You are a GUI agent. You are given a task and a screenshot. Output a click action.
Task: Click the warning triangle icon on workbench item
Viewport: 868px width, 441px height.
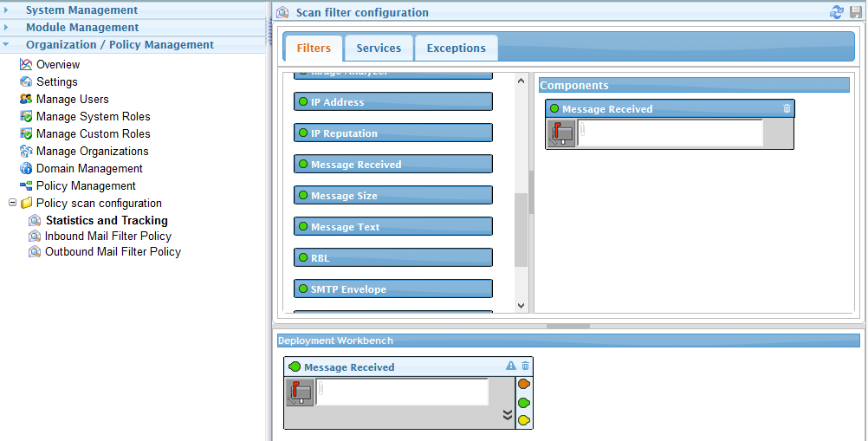(511, 366)
